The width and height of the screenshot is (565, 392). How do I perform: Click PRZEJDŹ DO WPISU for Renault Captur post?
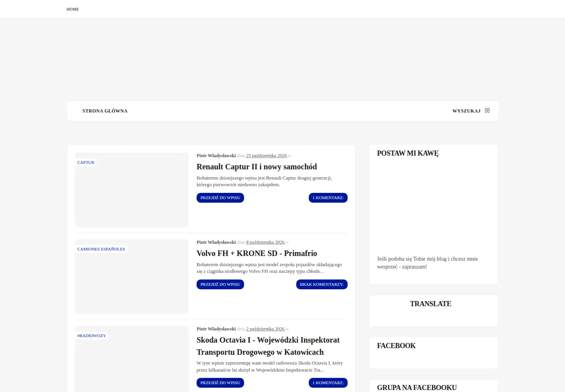point(220,198)
